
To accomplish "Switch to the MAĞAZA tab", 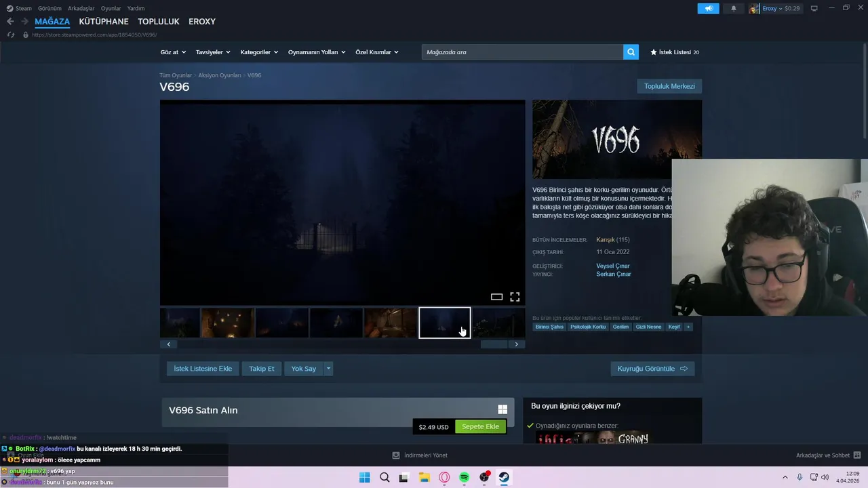I will [x=52, y=22].
